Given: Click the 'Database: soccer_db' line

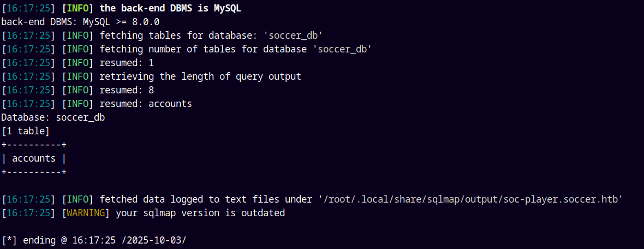Looking at the screenshot, I should (53, 117).
